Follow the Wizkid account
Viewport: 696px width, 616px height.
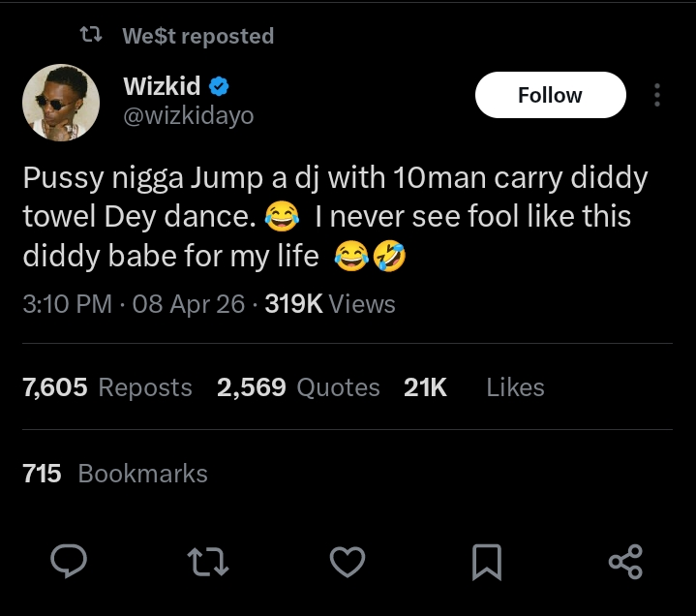[550, 95]
